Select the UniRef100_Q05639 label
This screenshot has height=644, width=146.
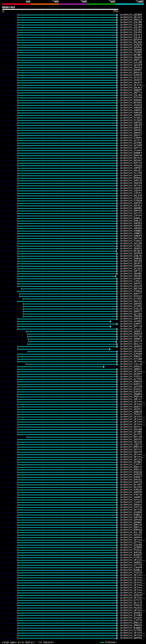(x=131, y=595)
